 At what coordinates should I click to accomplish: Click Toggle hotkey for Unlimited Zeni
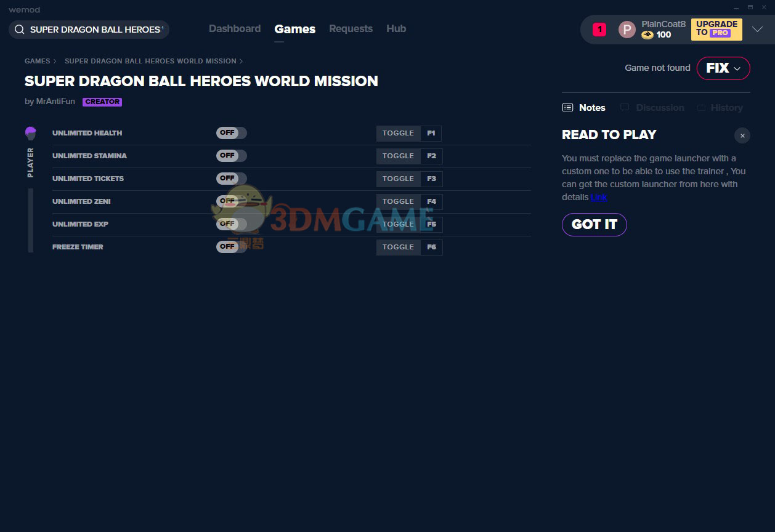[x=398, y=201]
